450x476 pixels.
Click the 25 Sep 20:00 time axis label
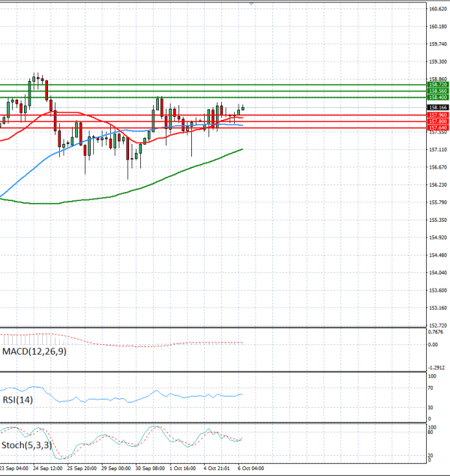tap(82, 469)
